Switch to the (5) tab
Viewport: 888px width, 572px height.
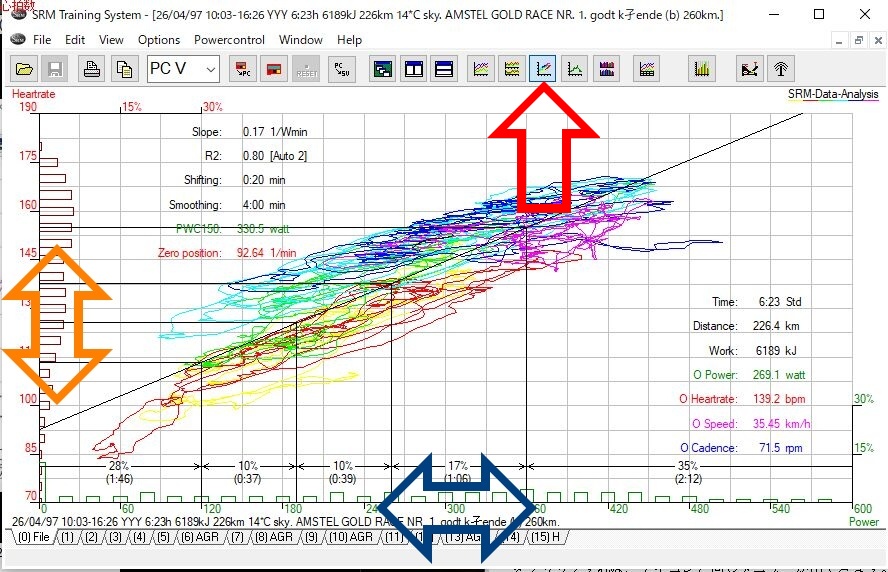click(x=163, y=537)
